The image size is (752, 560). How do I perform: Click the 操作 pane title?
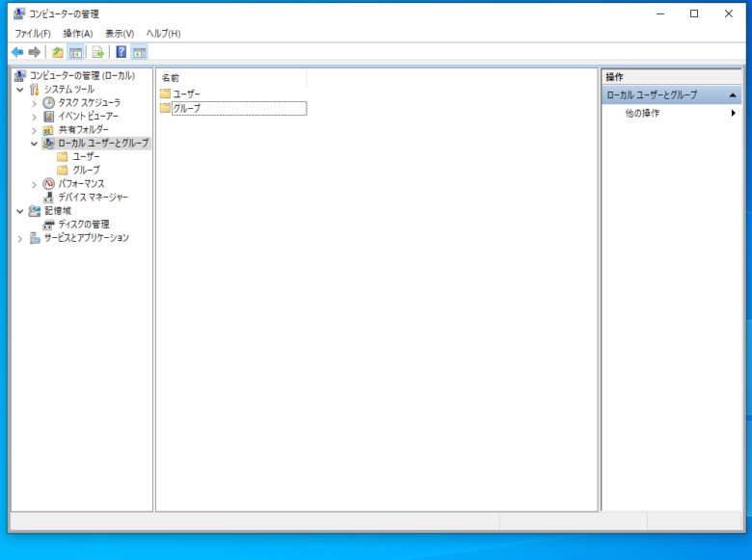(x=614, y=77)
